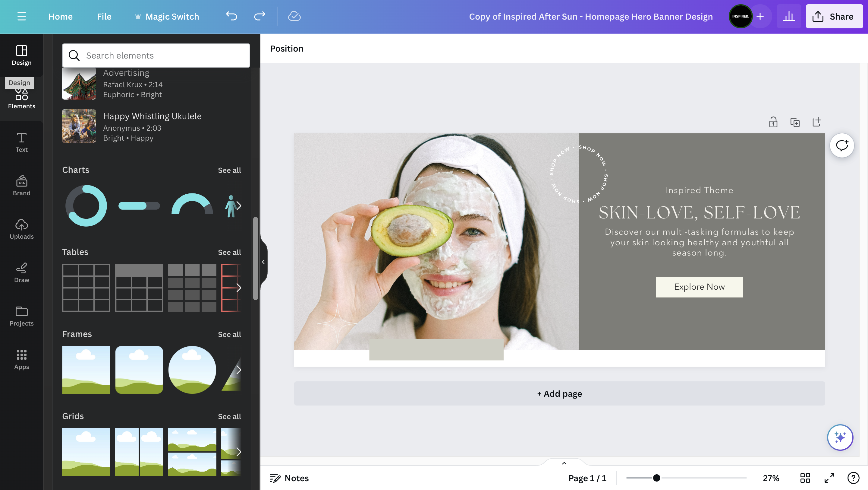Click the Add page button
Viewport: 868px width, 490px height.
coord(559,393)
